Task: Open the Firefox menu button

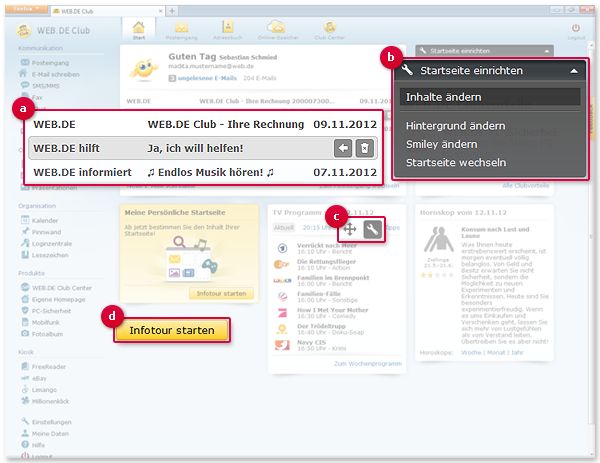Action: pyautogui.click(x=26, y=8)
